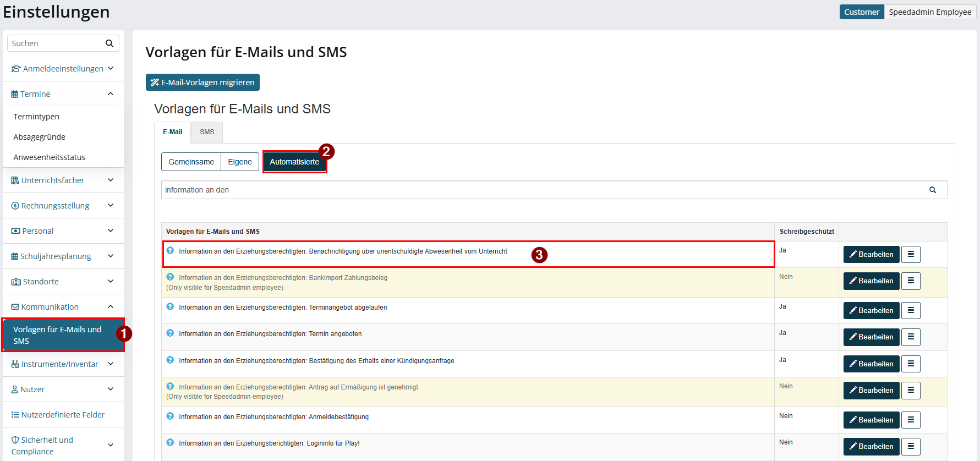Open hamburger menu for Logininfo für Play! row
This screenshot has height=461, width=980.
911,446
